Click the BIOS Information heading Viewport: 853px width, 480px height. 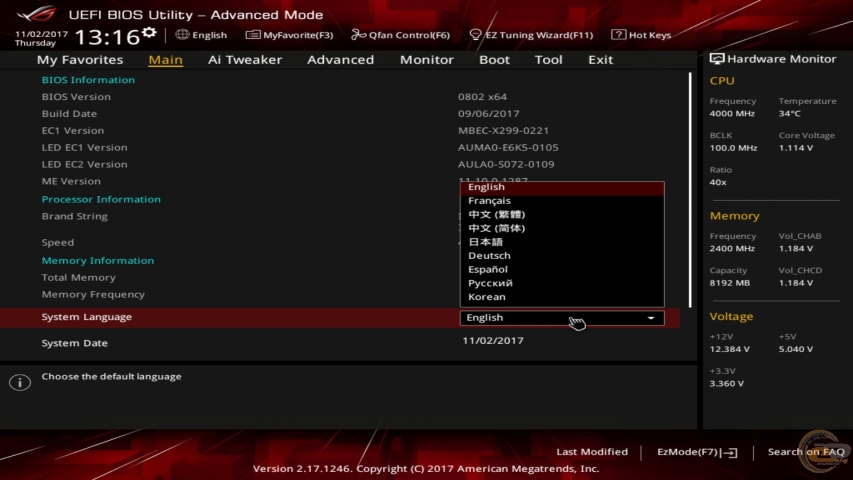coord(88,80)
